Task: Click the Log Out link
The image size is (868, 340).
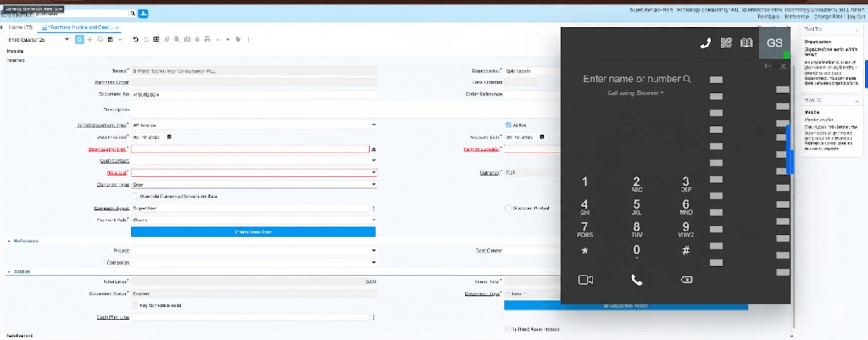Action: pos(855,17)
